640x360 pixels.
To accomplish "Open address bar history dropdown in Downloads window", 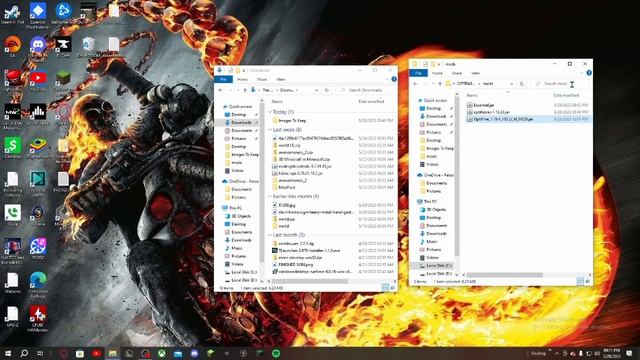I will (x=316, y=90).
